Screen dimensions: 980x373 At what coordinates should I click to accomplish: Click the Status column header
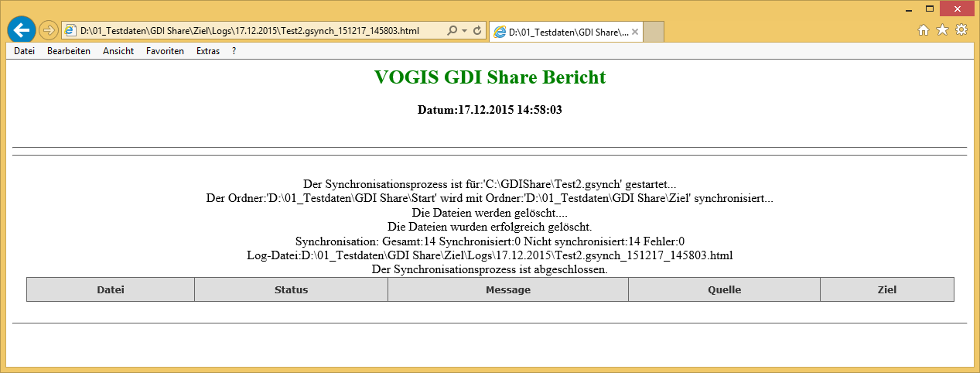[291, 290]
